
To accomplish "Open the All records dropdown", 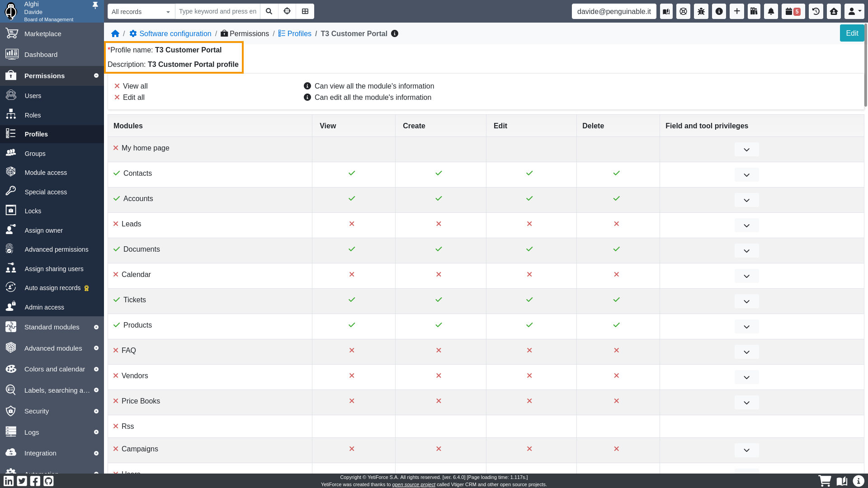I will [x=141, y=12].
